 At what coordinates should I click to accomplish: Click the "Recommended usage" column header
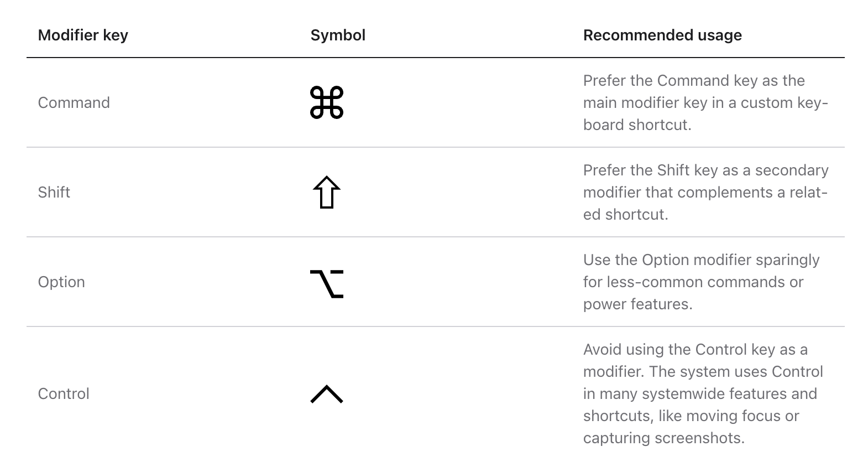662,35
